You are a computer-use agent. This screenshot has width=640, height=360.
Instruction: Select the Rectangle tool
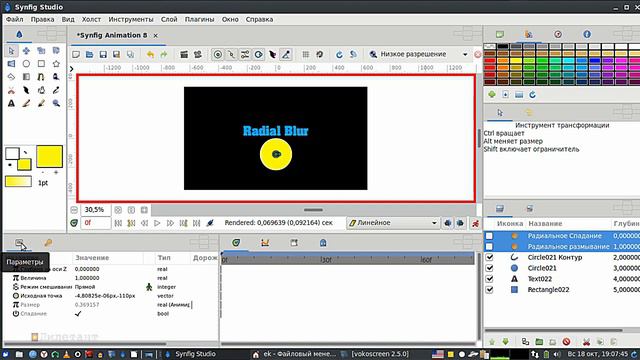click(x=41, y=64)
